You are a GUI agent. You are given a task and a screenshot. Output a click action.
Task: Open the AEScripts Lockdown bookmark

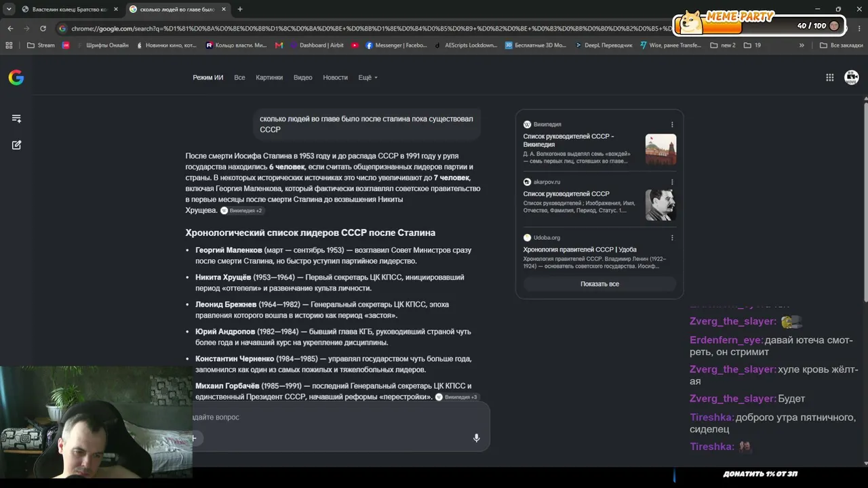[466, 45]
